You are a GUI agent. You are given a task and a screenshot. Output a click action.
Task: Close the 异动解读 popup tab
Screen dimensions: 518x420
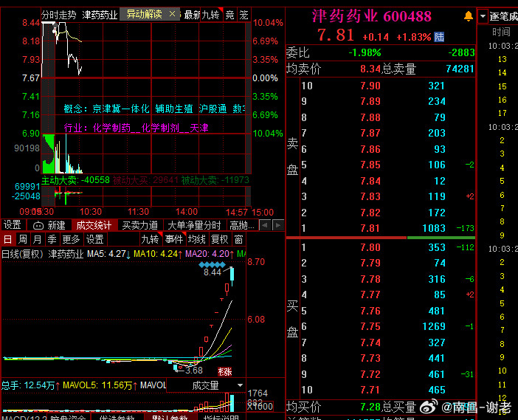point(173,14)
